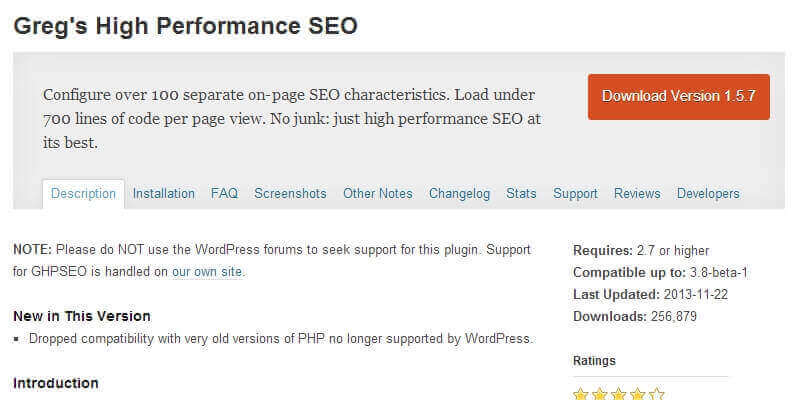Open the FAQ tab
The width and height of the screenshot is (800, 400).
224,194
